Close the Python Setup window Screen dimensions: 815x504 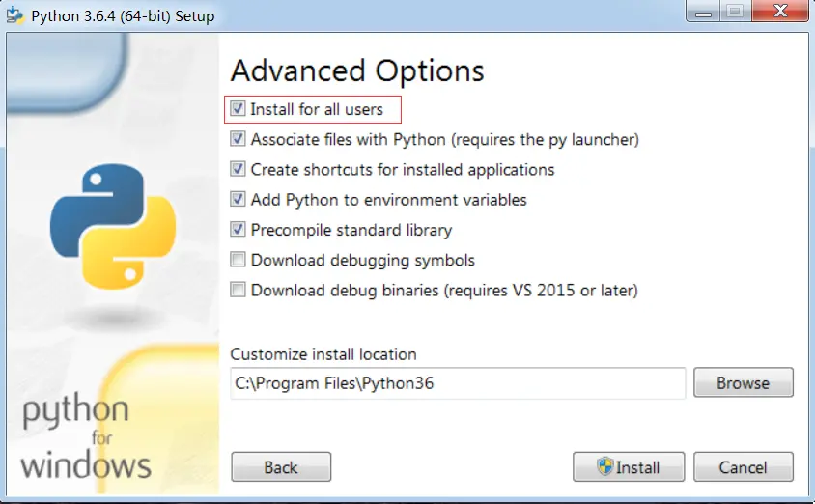pyautogui.click(x=780, y=12)
